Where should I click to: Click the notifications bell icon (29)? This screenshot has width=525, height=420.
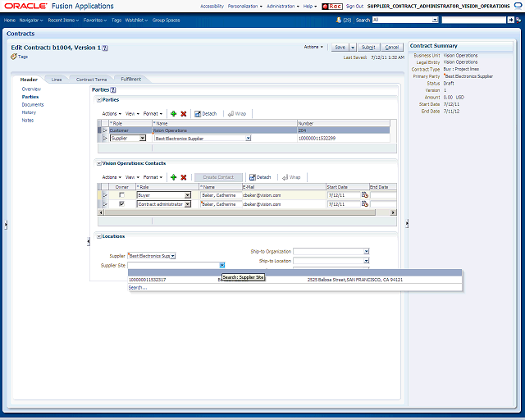coord(339,20)
